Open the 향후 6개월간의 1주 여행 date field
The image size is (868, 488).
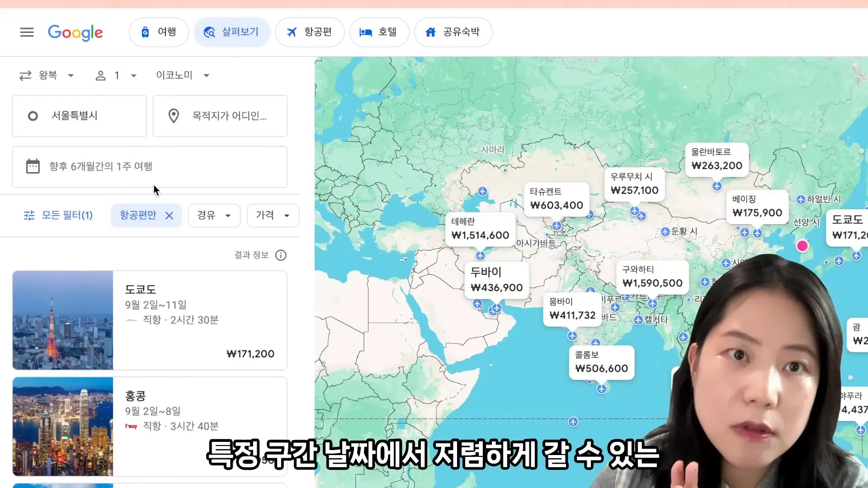pyautogui.click(x=150, y=167)
